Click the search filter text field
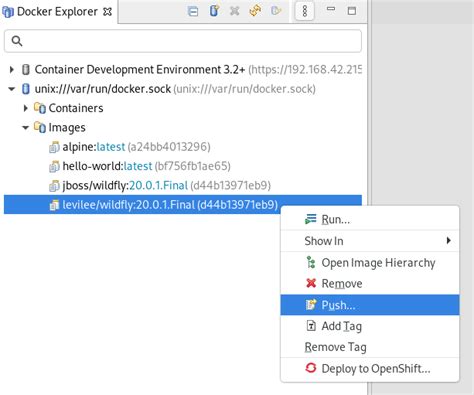474x395 pixels. [x=183, y=41]
